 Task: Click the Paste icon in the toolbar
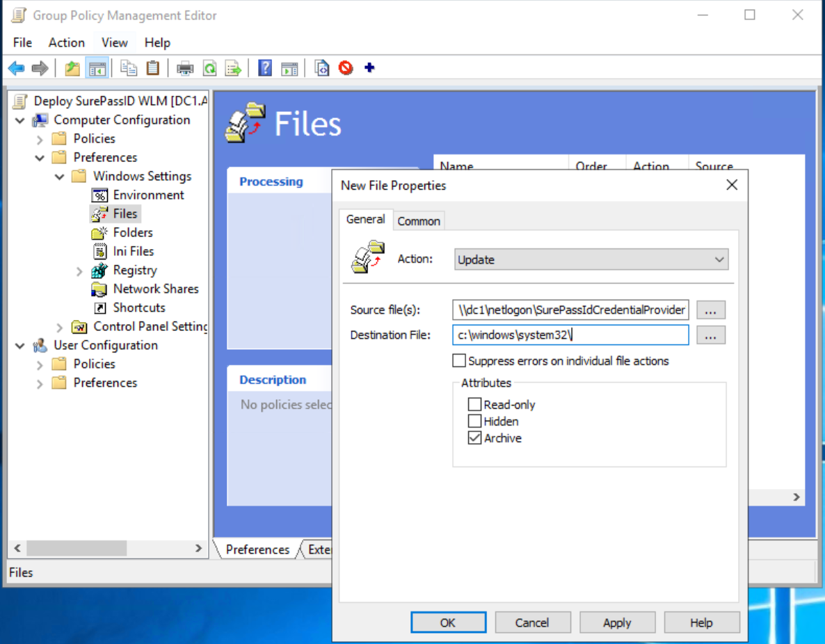(152, 67)
